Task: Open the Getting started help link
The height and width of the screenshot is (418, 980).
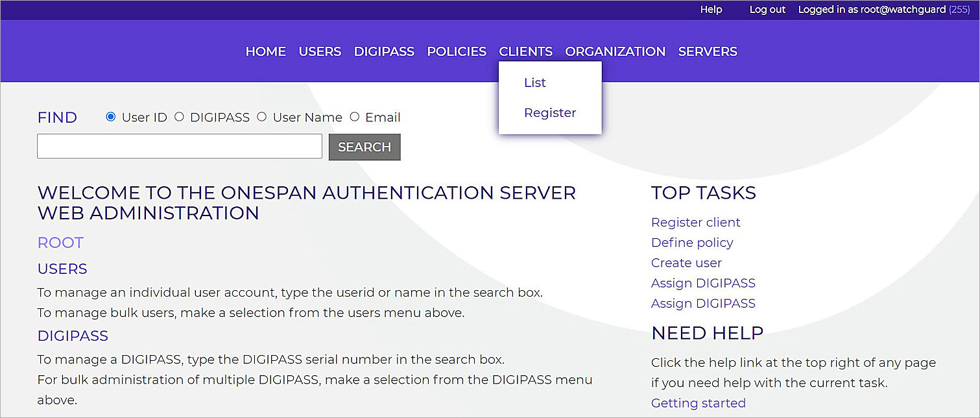Action: click(x=699, y=402)
